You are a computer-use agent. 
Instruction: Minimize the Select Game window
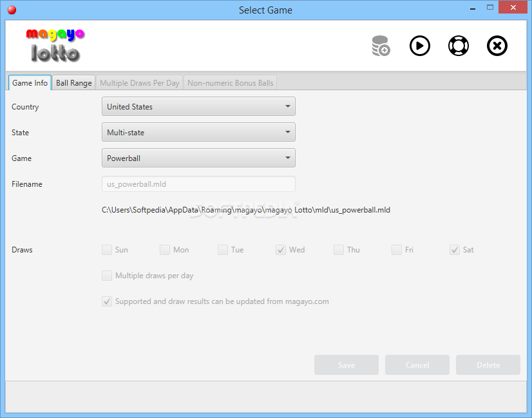click(x=473, y=8)
